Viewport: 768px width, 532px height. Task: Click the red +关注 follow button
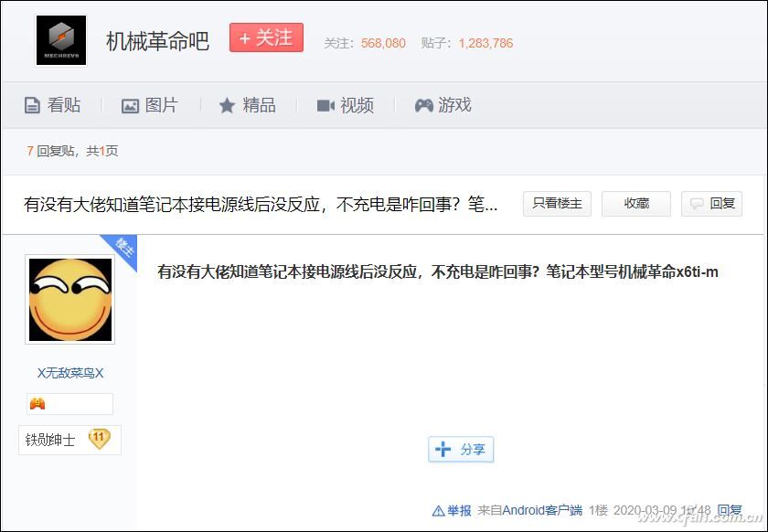click(265, 37)
